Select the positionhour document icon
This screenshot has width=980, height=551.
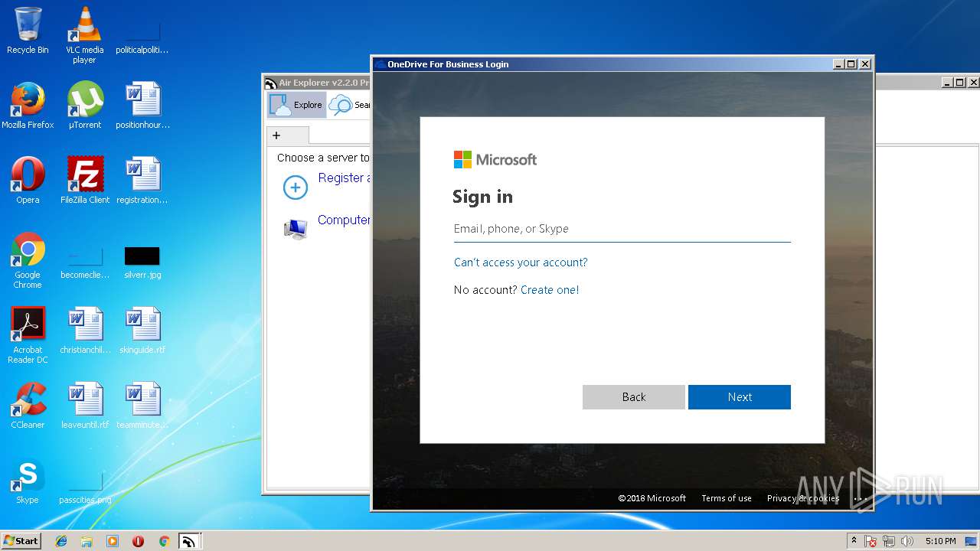tap(142, 106)
